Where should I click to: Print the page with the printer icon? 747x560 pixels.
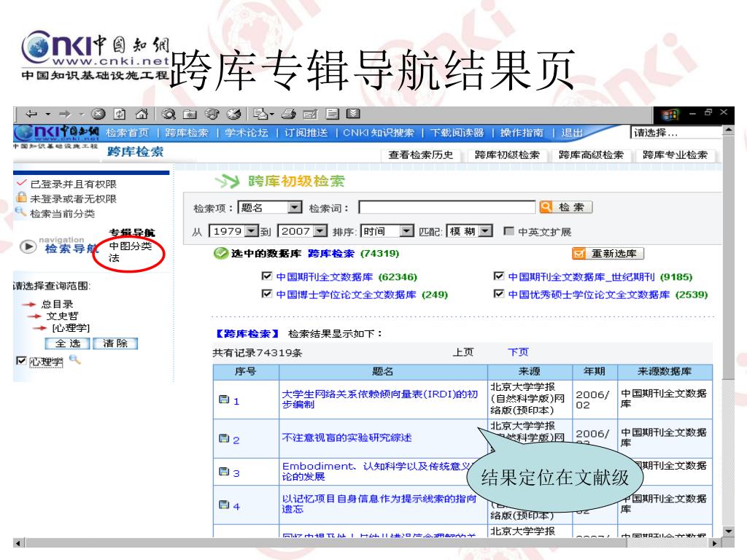pyautogui.click(x=288, y=114)
